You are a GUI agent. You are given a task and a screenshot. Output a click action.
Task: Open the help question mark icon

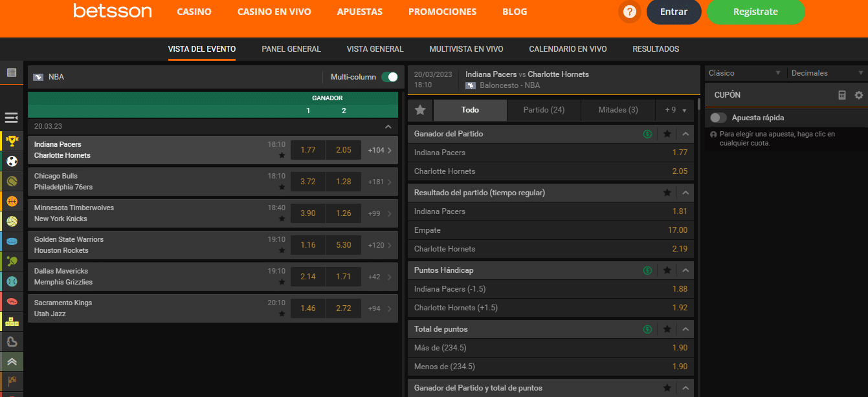tap(629, 12)
